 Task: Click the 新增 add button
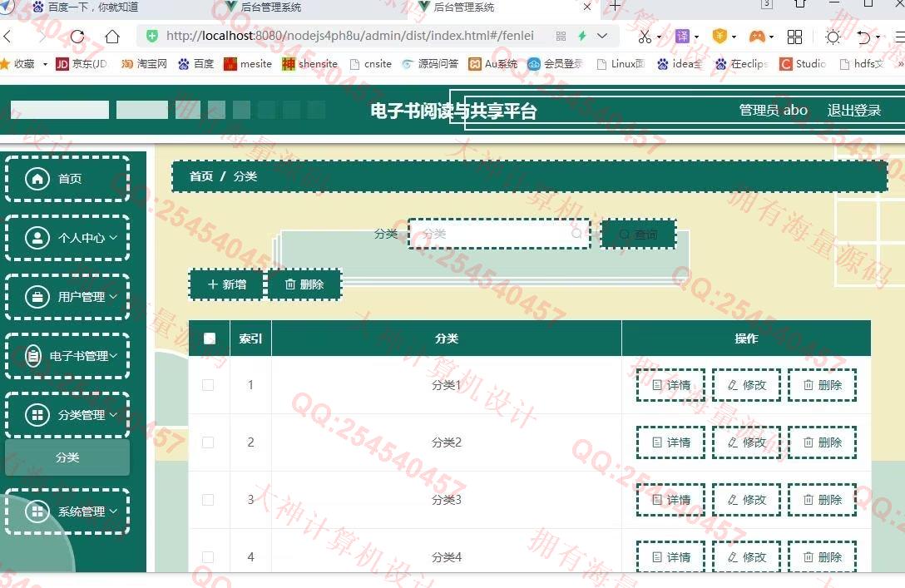tap(227, 284)
